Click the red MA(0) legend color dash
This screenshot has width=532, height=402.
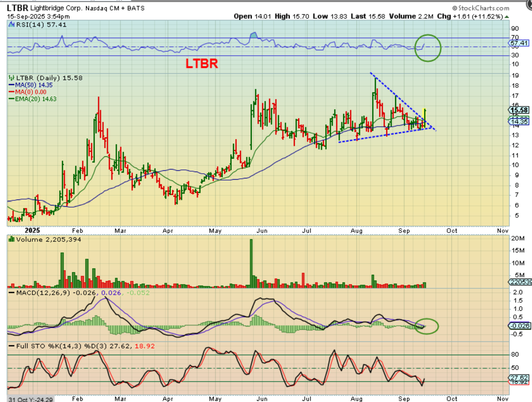click(11, 92)
